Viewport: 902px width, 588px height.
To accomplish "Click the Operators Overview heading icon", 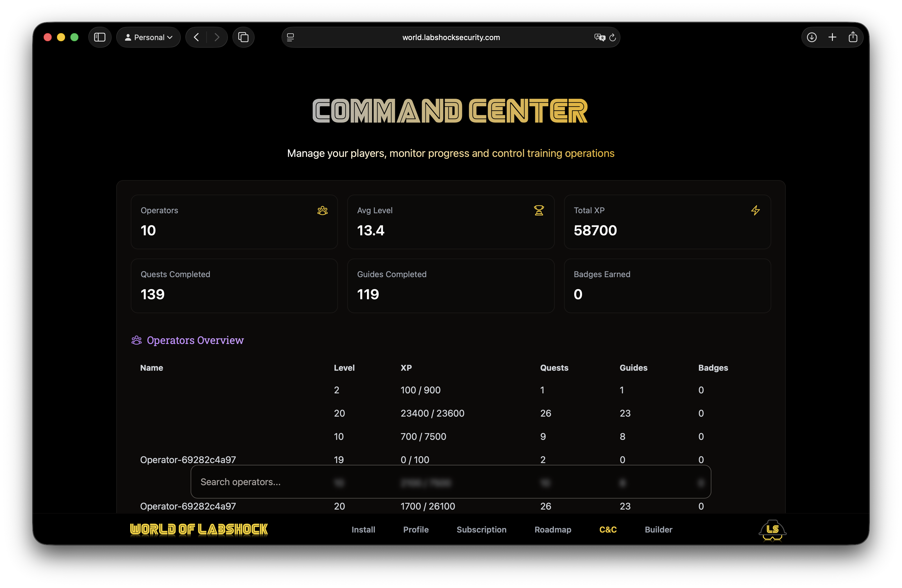I will pos(137,340).
